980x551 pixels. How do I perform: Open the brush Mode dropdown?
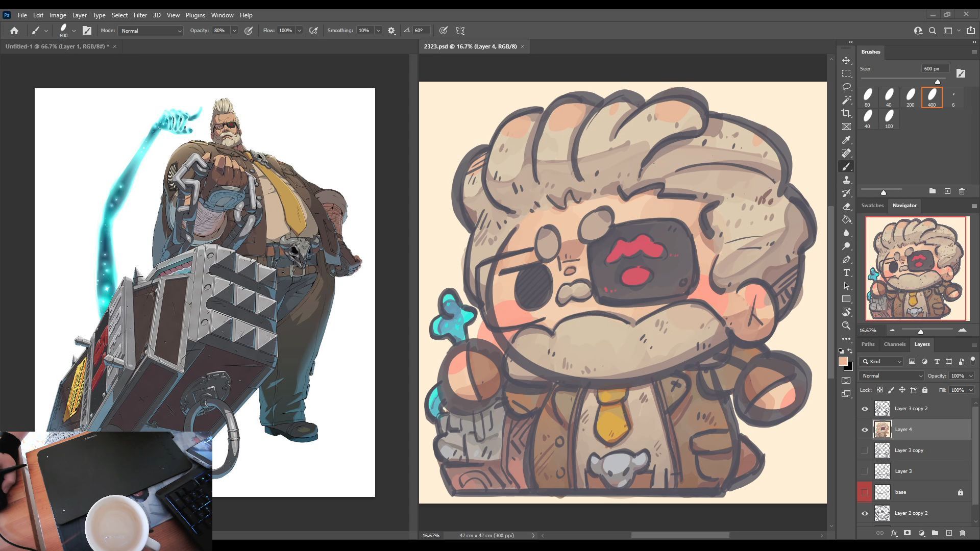pos(151,31)
